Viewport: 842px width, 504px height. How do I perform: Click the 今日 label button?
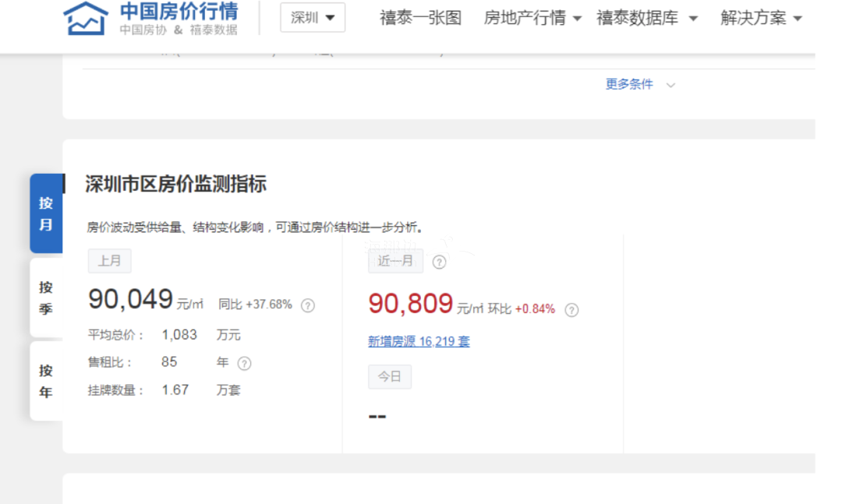pos(389,376)
